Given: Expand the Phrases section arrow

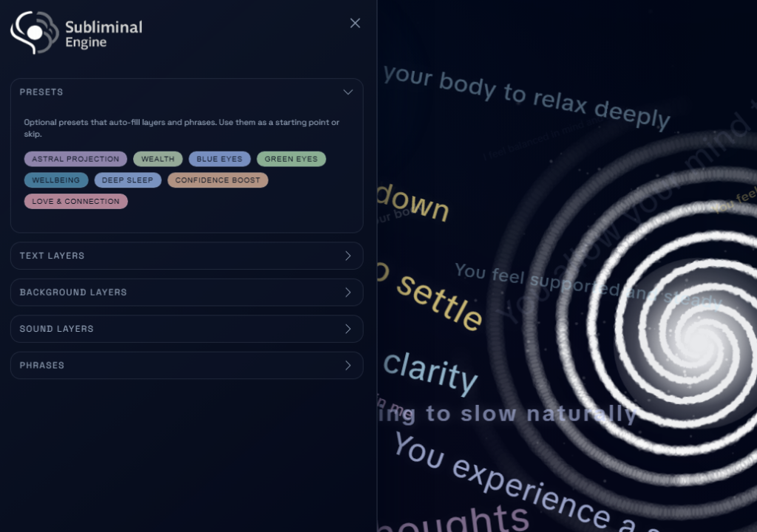Looking at the screenshot, I should pos(347,366).
